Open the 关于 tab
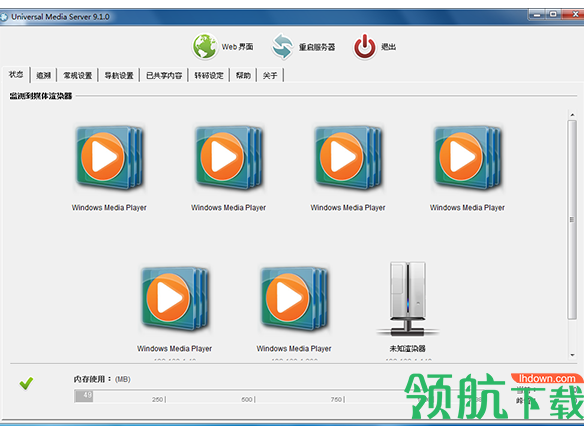Image resolution: width=584 pixels, height=426 pixels. pos(270,75)
